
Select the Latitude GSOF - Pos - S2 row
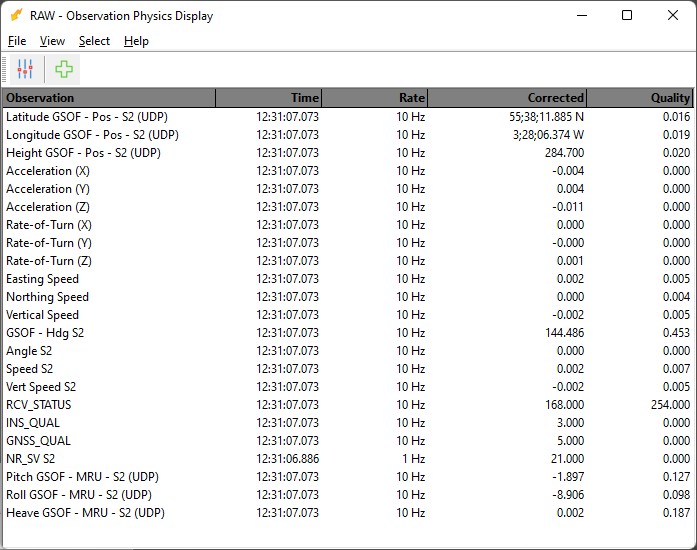92,117
